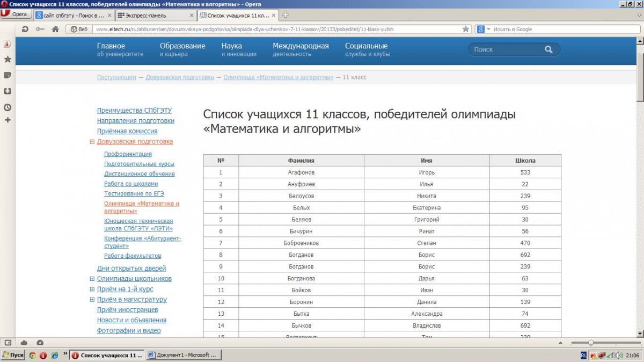Open Bookmarks panel star in sidebar

click(x=8, y=59)
